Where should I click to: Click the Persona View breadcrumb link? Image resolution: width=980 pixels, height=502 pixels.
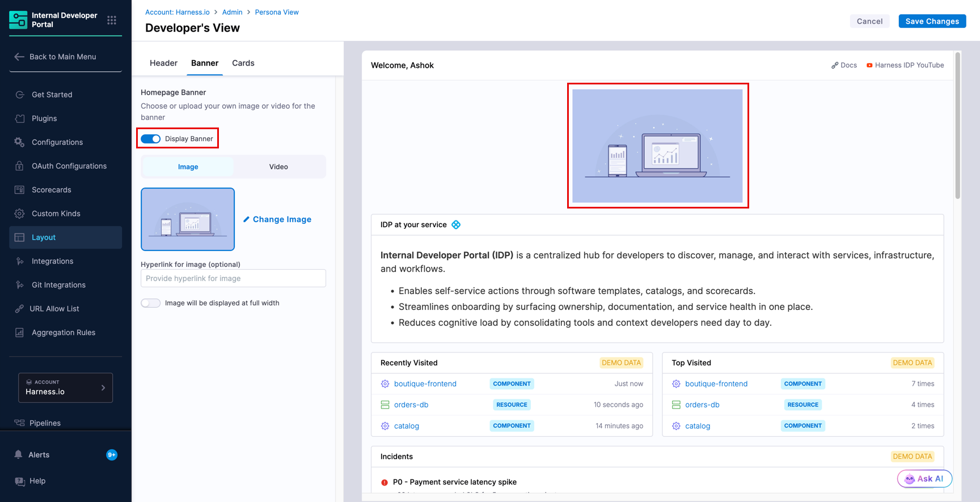pos(277,12)
